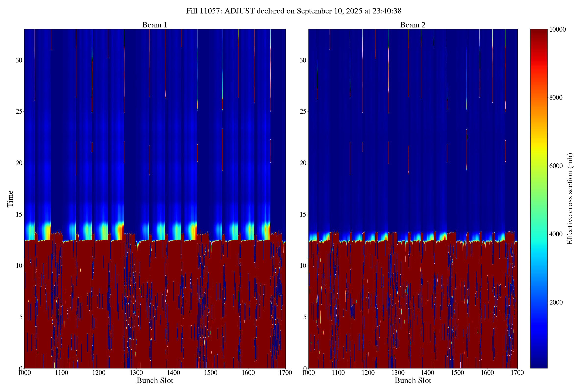Click the 4000 tick label on colorbar
Viewport: 588px width, 392px height.
click(555, 234)
